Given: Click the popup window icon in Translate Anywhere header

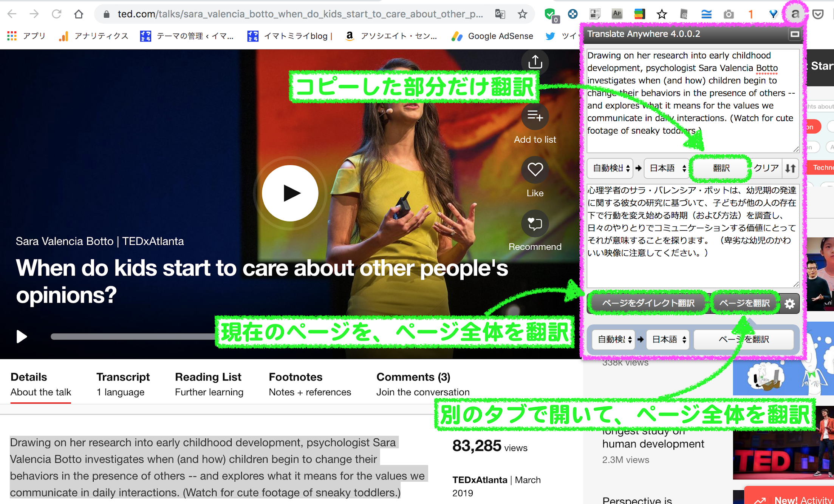Looking at the screenshot, I should [794, 34].
